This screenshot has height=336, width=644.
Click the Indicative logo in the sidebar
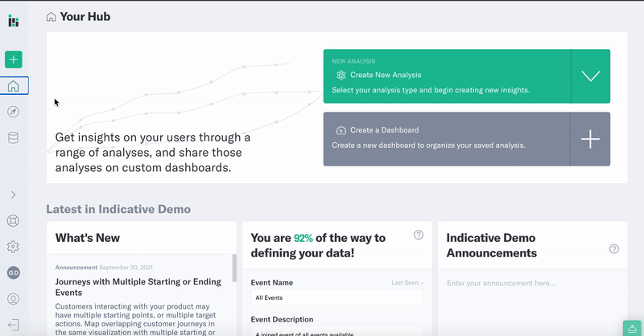14,21
